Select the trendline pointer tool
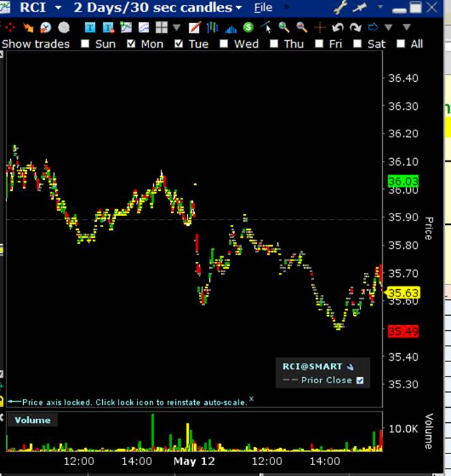 (x=266, y=27)
